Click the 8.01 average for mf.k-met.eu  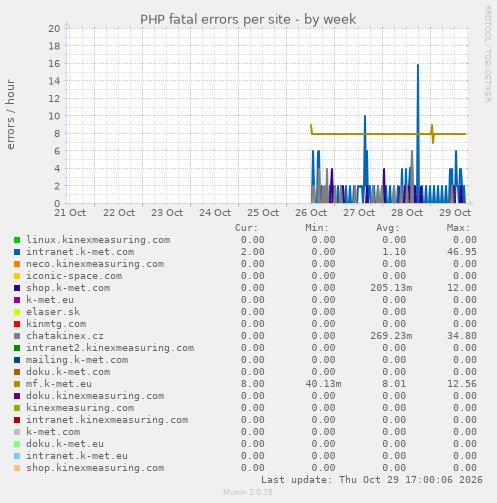click(394, 384)
